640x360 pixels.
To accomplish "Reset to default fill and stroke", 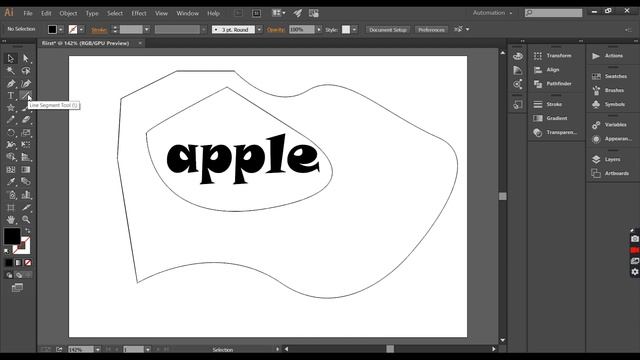I will [x=6, y=251].
